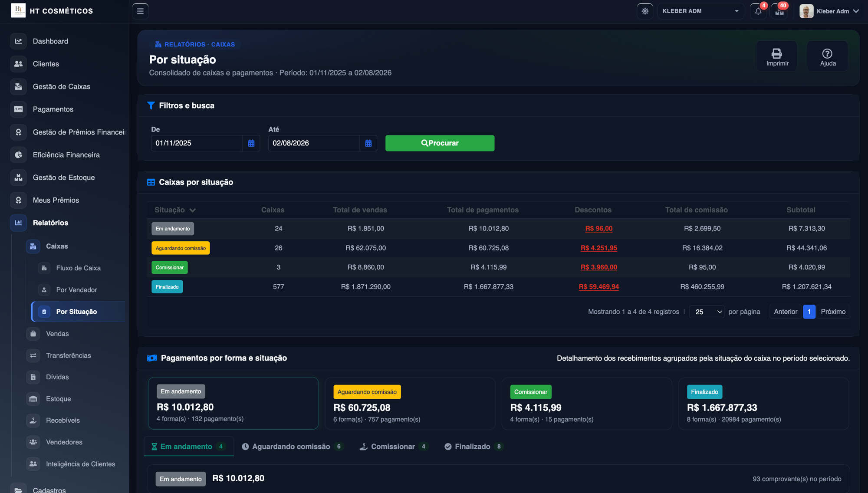Click the Caixas submenu register icon
Viewport: 868px width, 493px height.
(x=33, y=246)
